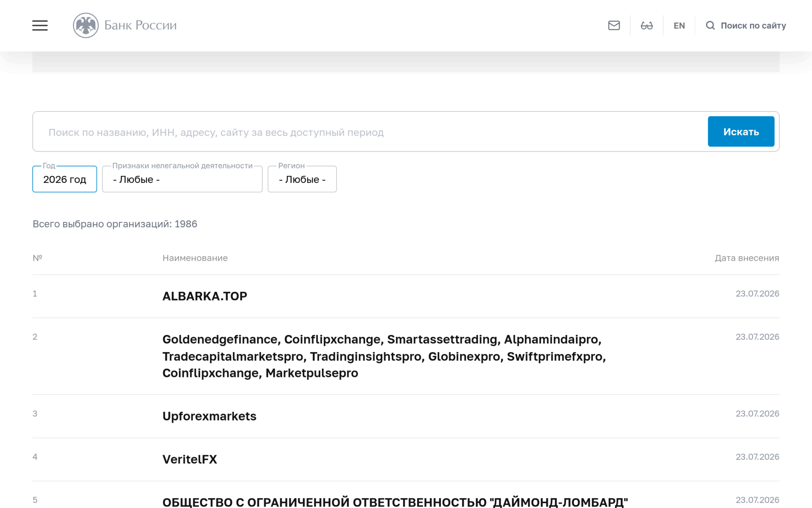Viewport: 812px width, 508px height.
Task: Click the date 23.07.2026 for the Goldenedgefinance row
Action: pos(757,337)
